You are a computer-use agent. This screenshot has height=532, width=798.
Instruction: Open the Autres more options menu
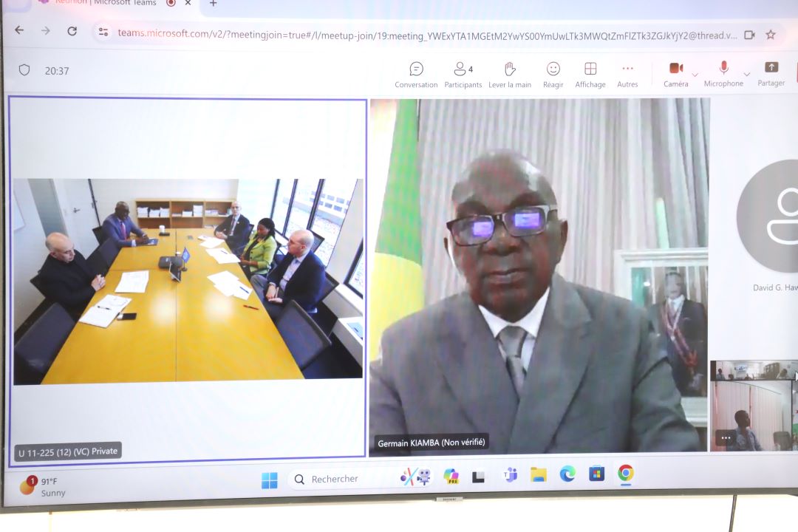[x=627, y=74]
